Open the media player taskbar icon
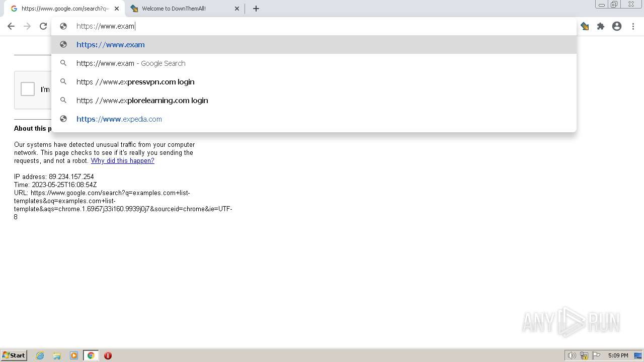 pyautogui.click(x=74, y=355)
